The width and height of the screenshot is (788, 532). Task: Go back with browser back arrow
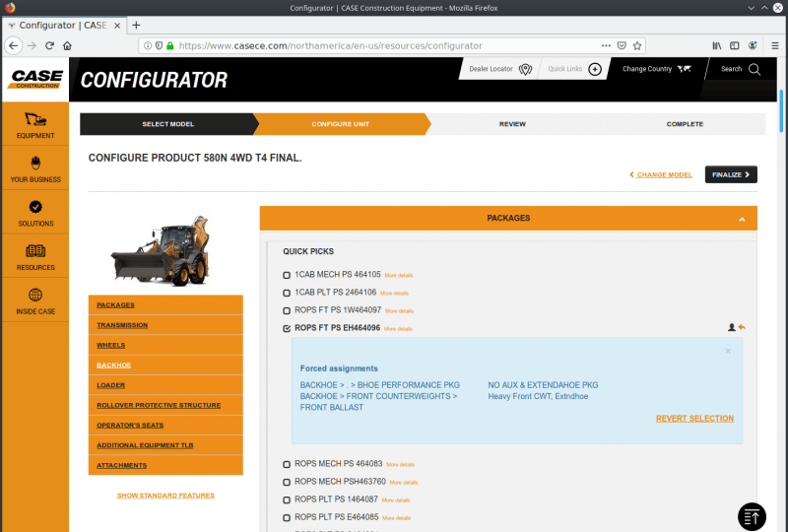[14, 45]
